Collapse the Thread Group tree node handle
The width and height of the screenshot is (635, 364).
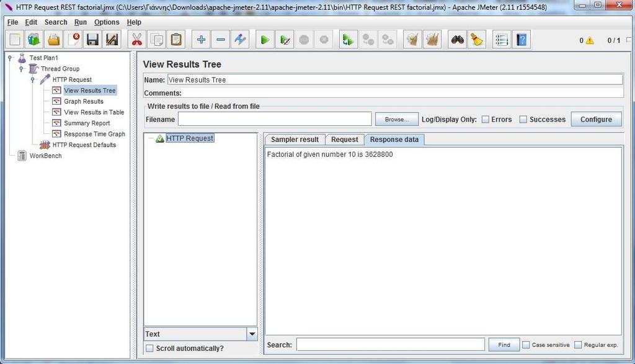(x=22, y=69)
